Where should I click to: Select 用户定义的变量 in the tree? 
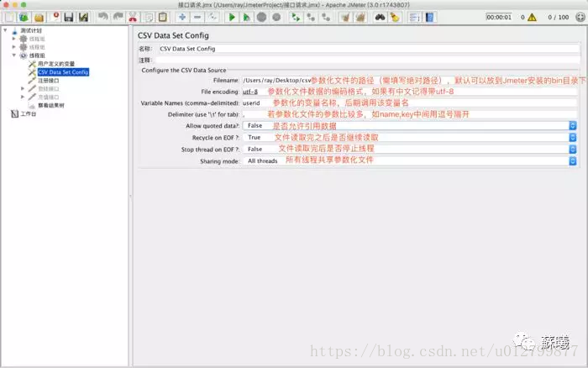click(x=56, y=64)
